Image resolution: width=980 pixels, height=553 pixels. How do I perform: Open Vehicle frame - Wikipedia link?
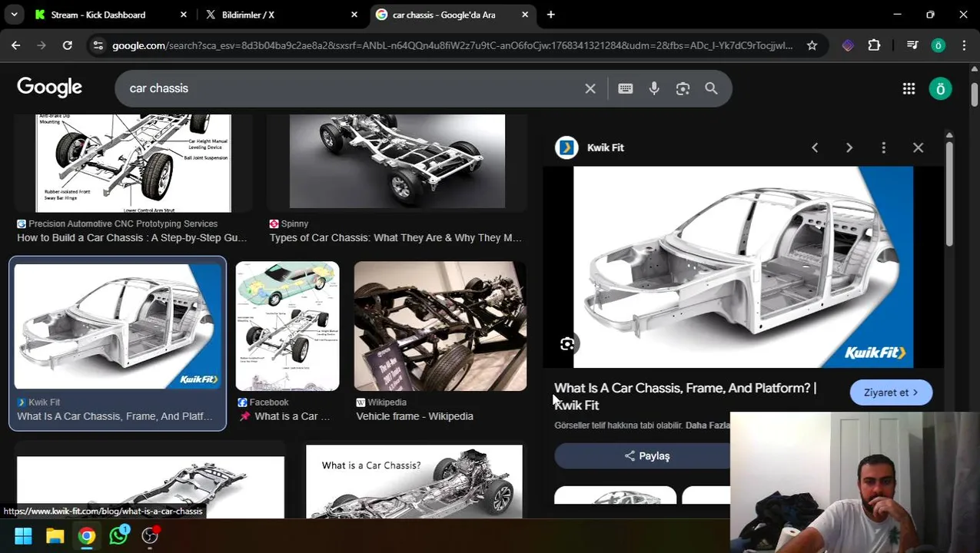point(414,416)
